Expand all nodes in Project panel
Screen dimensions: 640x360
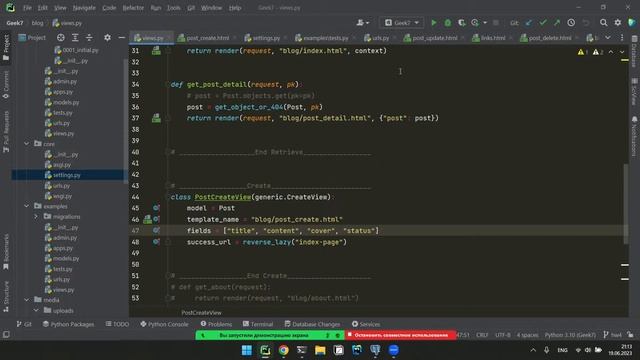pos(75,38)
